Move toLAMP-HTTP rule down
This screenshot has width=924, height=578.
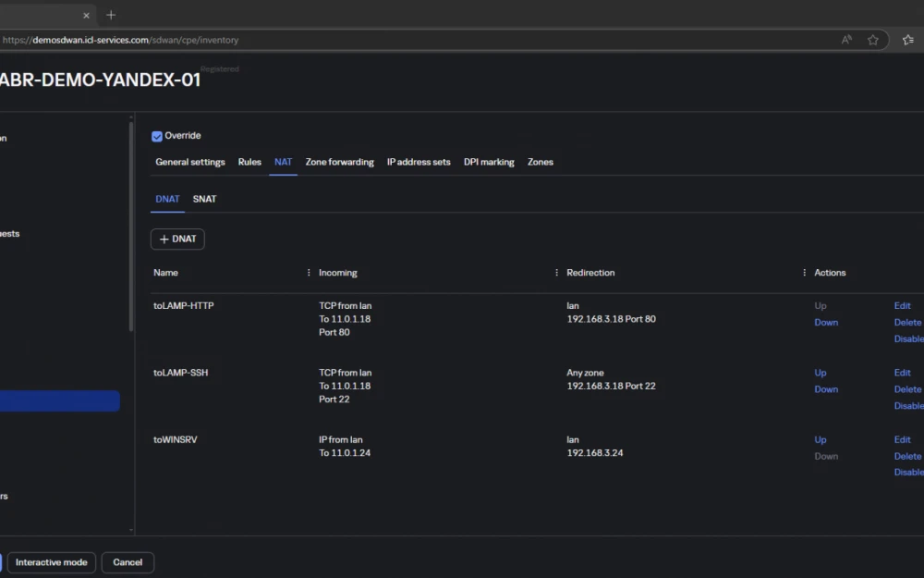click(x=826, y=323)
